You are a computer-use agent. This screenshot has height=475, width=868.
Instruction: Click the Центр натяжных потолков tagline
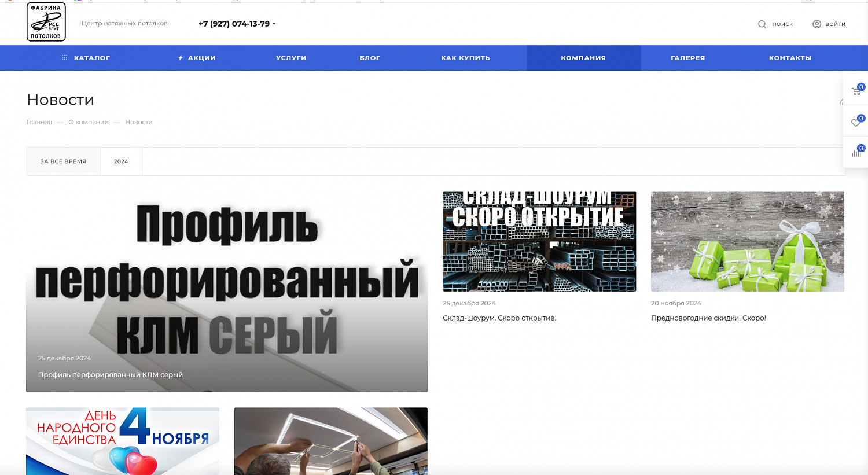click(124, 24)
